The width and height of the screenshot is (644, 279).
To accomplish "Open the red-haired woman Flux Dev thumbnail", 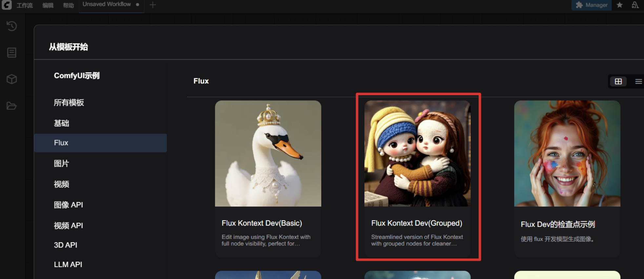I will (x=567, y=153).
